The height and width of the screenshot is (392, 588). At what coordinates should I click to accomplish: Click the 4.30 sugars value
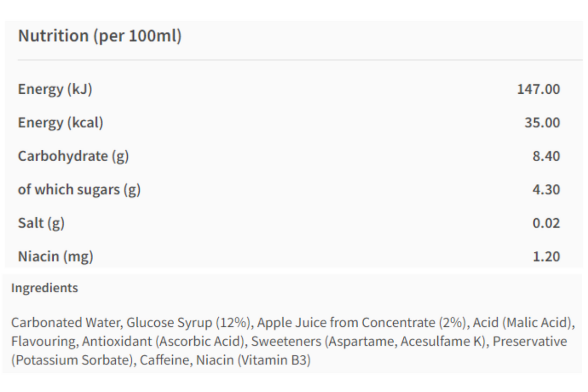click(546, 190)
